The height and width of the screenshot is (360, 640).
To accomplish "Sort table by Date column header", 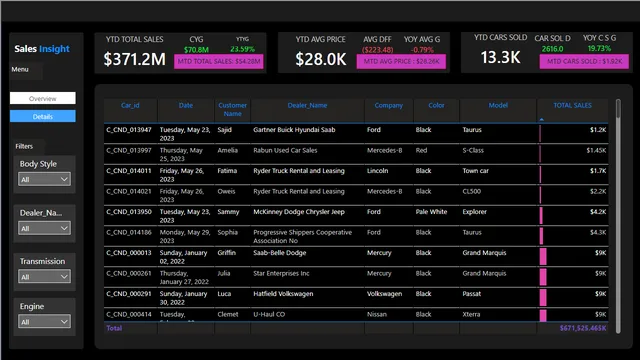I will [186, 105].
